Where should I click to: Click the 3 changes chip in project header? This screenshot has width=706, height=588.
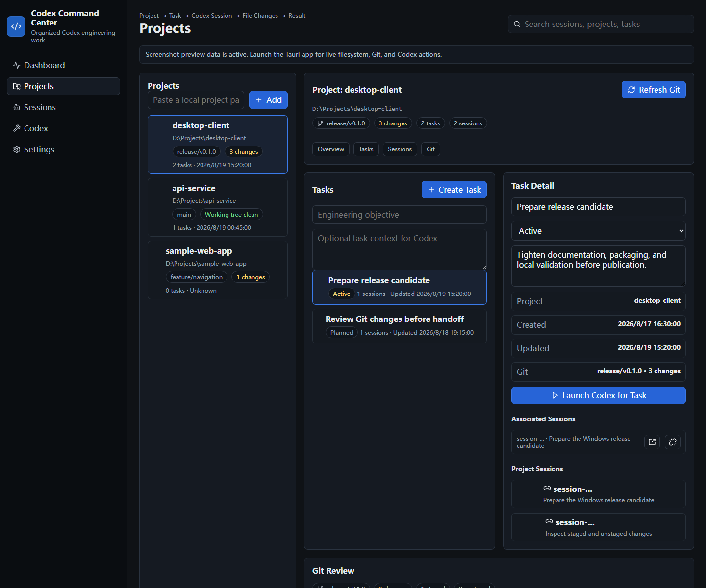click(393, 123)
